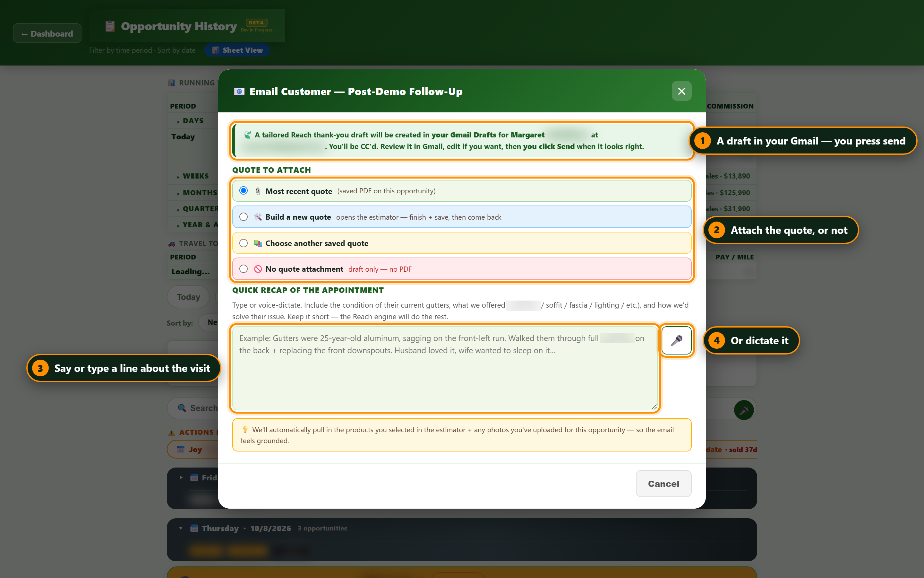The image size is (924, 578).
Task: Click the books icon beside Choose another saved quote
Action: pyautogui.click(x=258, y=243)
